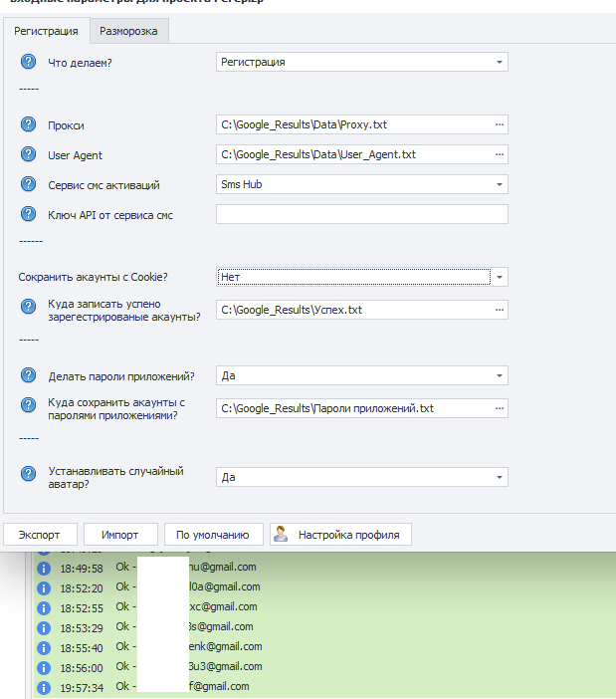Click info icon on 18:55:40 log row
Viewport: 616px width, 699px height.
pyautogui.click(x=43, y=648)
